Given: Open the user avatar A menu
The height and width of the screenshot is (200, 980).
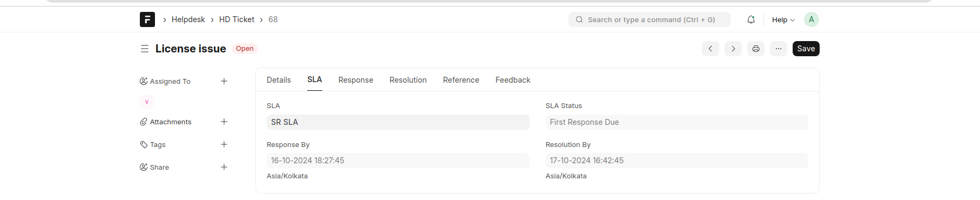Looking at the screenshot, I should pos(812,19).
